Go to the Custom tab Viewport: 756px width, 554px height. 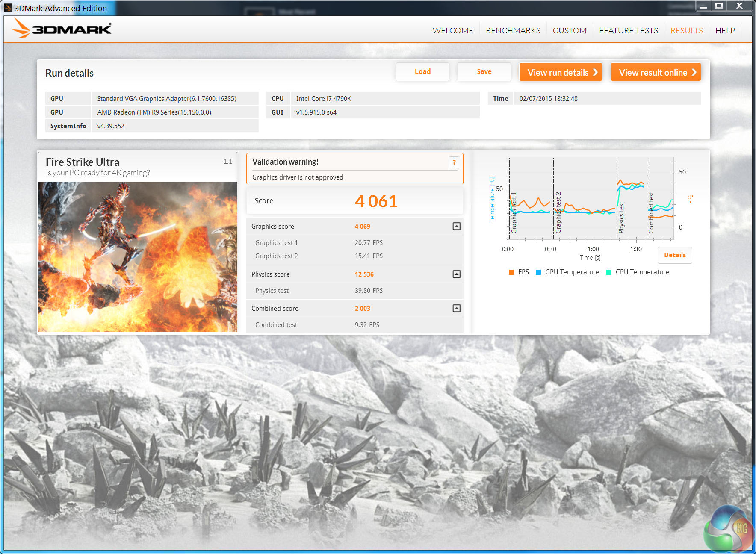(569, 31)
